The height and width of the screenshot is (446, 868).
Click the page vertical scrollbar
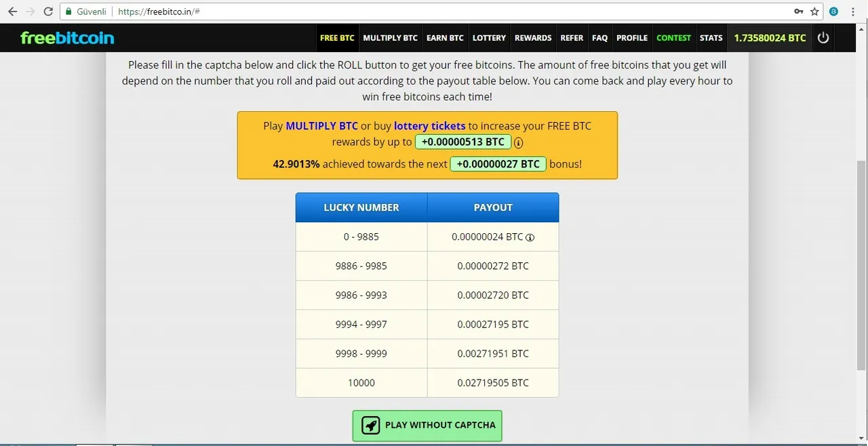[862, 266]
